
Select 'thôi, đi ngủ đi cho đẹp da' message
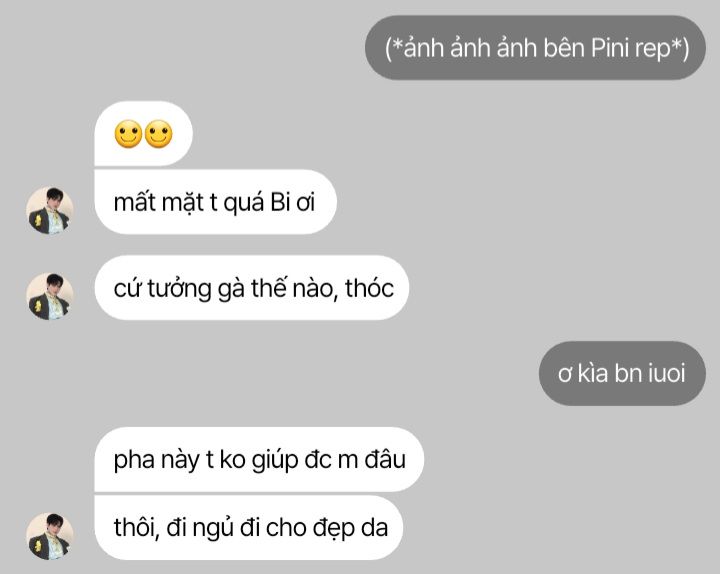click(248, 527)
